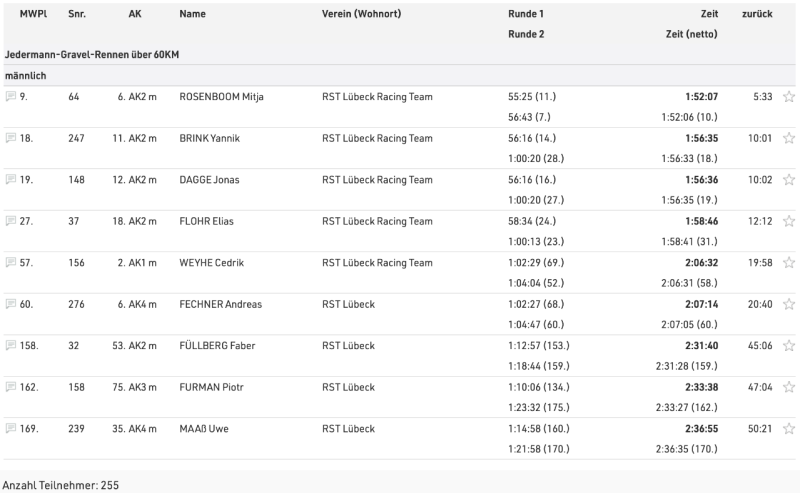Click comment icon beside place 27
The height and width of the screenshot is (493, 800).
click(x=11, y=221)
